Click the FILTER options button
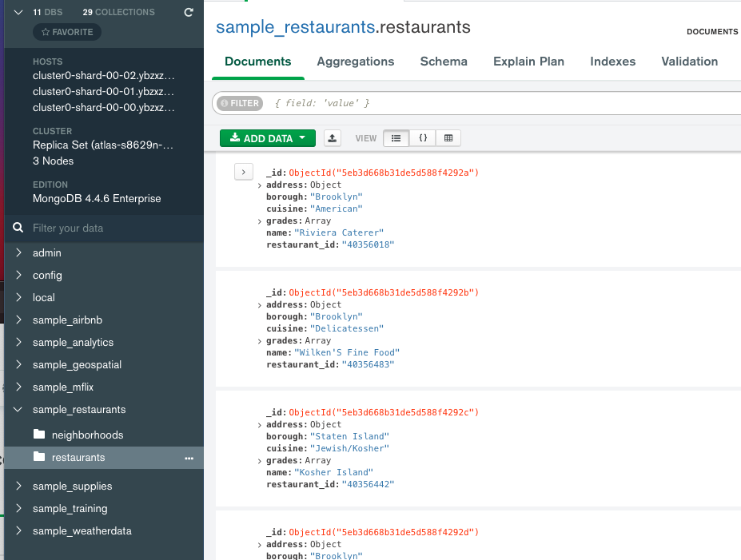The image size is (741, 560). coord(240,103)
